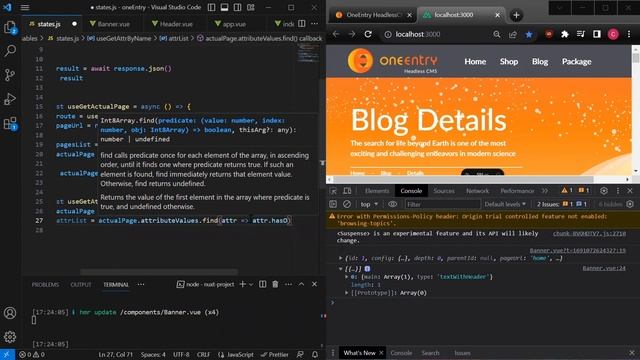Viewport: 640px width, 360px height.
Task: Open notifications bell in status bar
Action: (x=315, y=355)
